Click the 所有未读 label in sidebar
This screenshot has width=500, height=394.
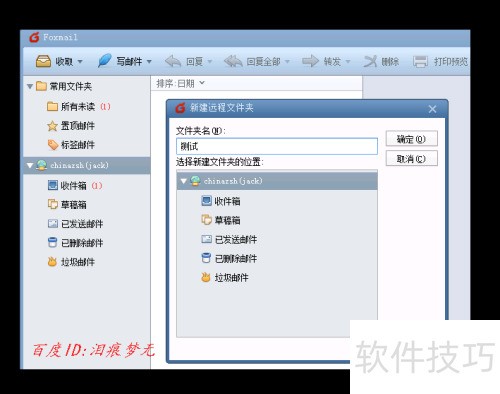pos(78,107)
